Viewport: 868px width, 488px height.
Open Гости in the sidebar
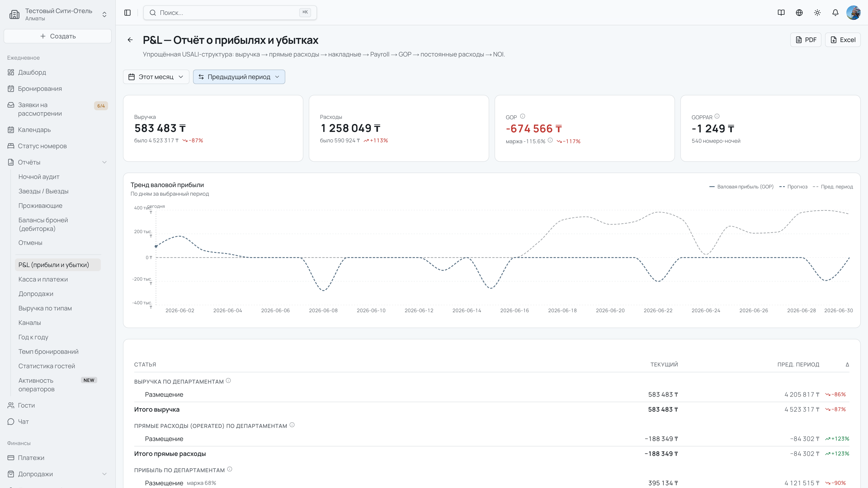58,405
